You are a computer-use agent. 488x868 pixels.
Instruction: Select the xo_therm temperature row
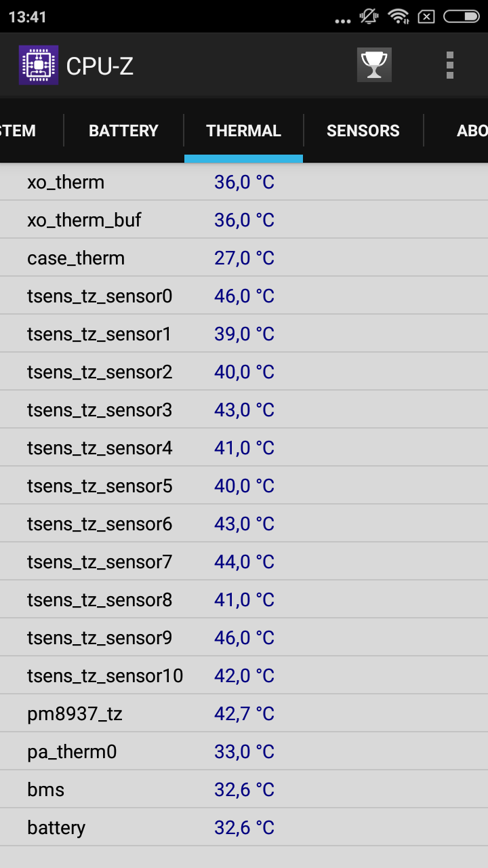(x=244, y=182)
